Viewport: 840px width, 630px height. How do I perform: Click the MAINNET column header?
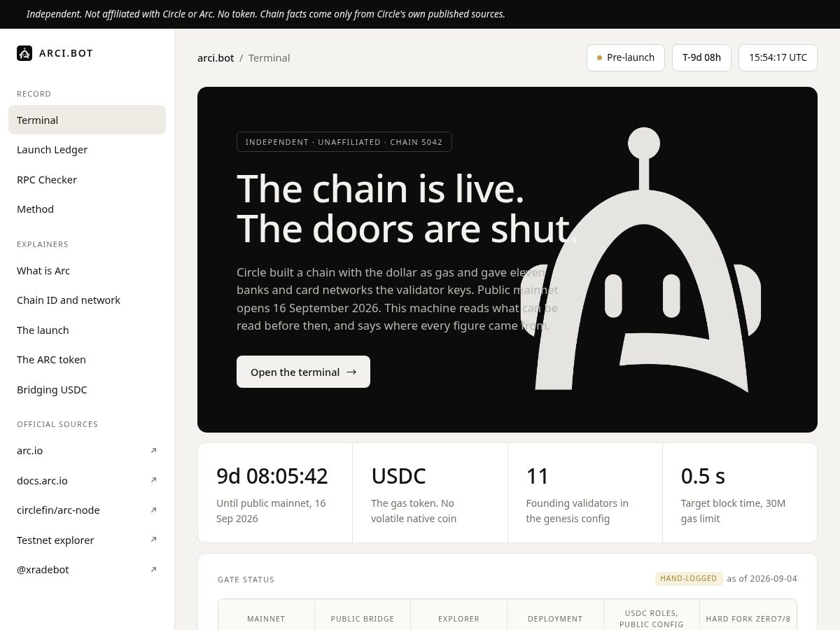tap(266, 619)
